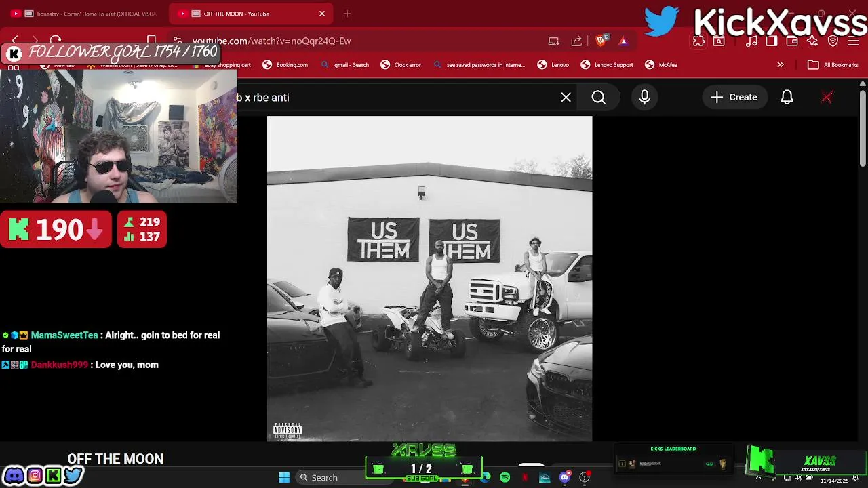Open site settings icon beside the URL
Image resolution: width=868 pixels, height=488 pixels.
pyautogui.click(x=177, y=41)
